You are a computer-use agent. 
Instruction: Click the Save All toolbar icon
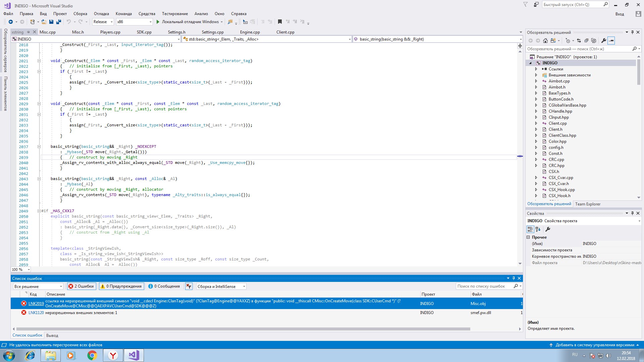click(59, 22)
